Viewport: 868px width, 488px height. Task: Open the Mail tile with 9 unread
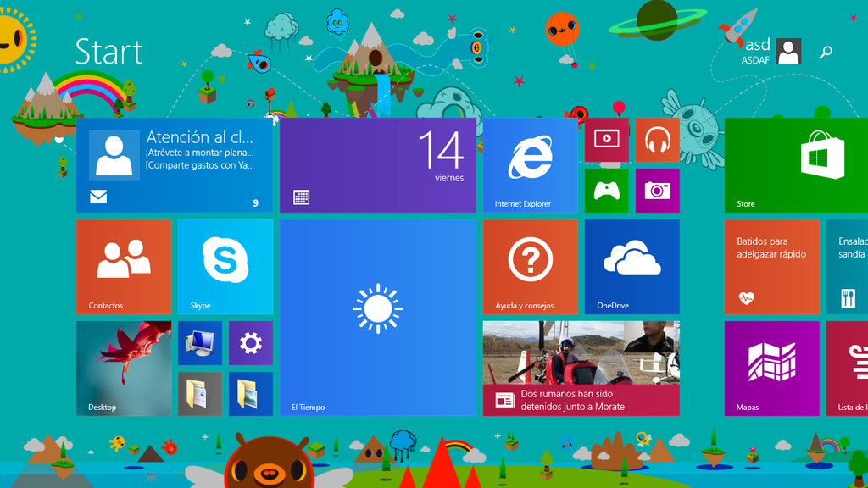click(174, 165)
